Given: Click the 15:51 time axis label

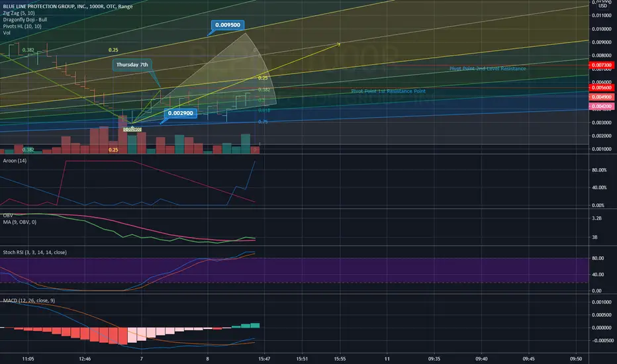Looking at the screenshot, I should (x=302, y=359).
